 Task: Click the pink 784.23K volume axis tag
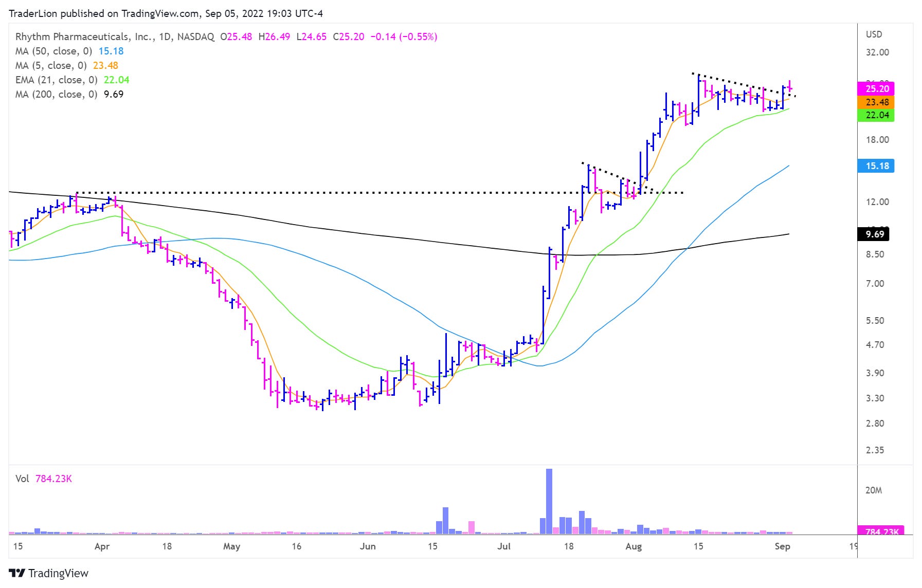(x=881, y=531)
